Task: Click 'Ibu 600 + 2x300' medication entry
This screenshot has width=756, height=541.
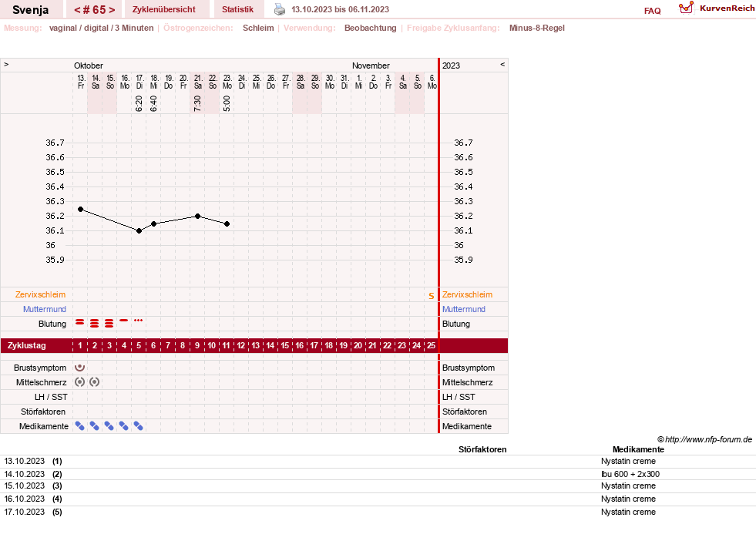Action: click(x=630, y=474)
